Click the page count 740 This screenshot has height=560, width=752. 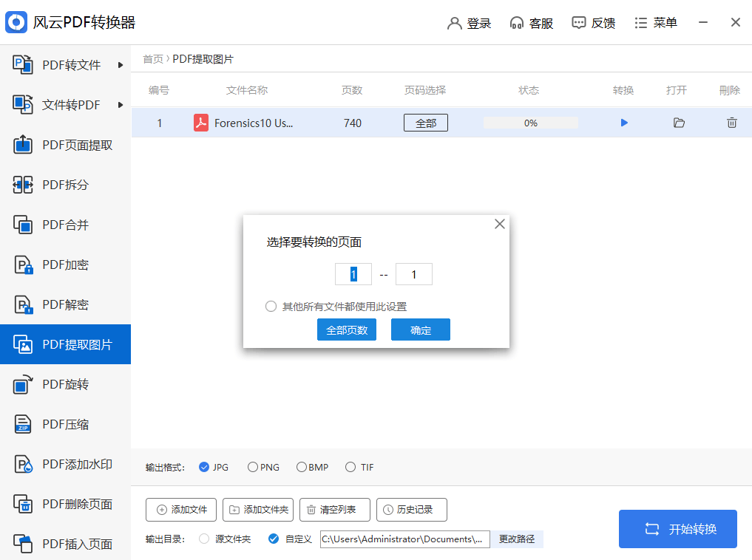pos(353,123)
